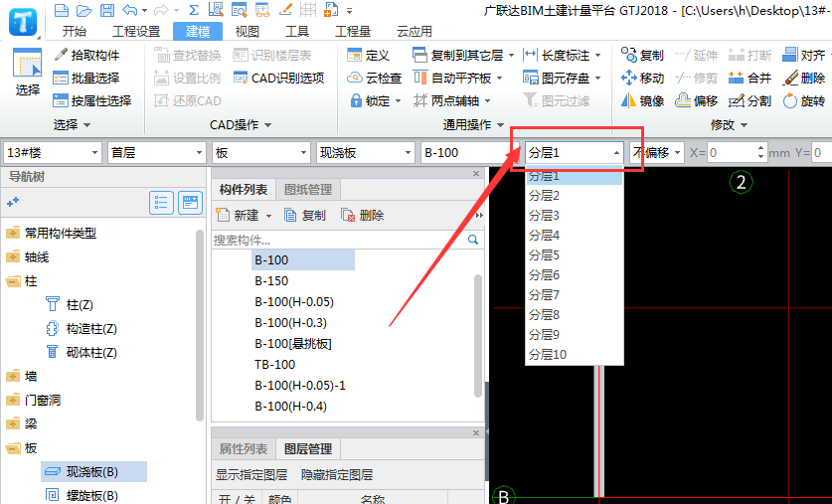Image resolution: width=832 pixels, height=504 pixels.
Task: Click the 合并 tool
Action: click(750, 78)
